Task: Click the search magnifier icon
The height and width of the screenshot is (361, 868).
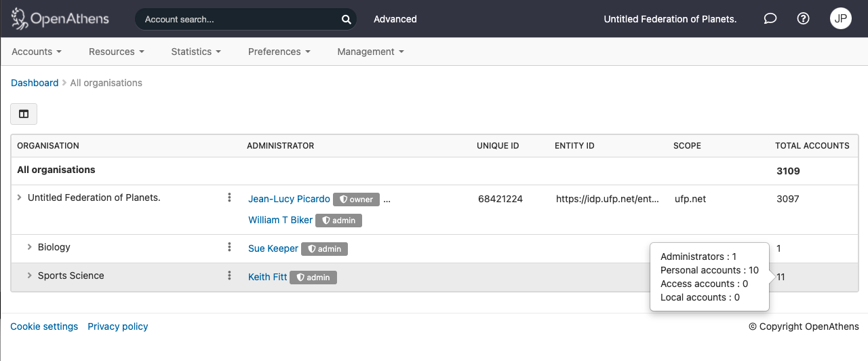Action: (x=346, y=19)
